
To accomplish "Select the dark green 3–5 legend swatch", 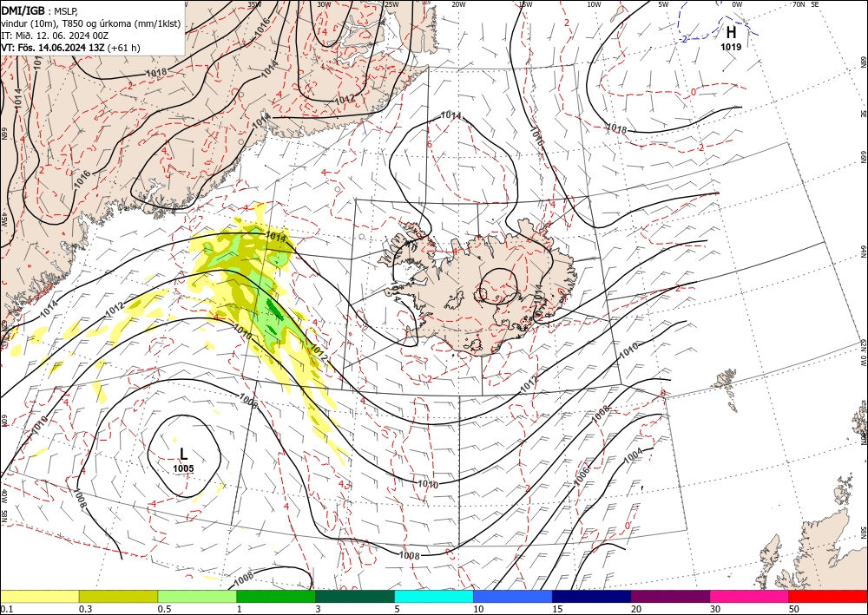I will [355, 596].
